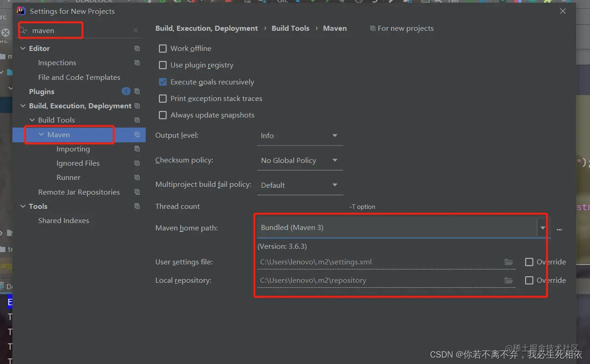Select Inspections in settings tree

(57, 62)
